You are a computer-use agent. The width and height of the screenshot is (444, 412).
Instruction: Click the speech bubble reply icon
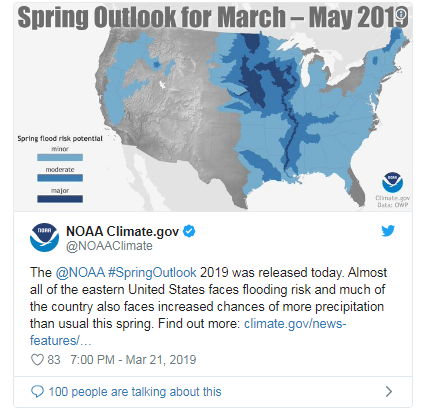click(37, 392)
